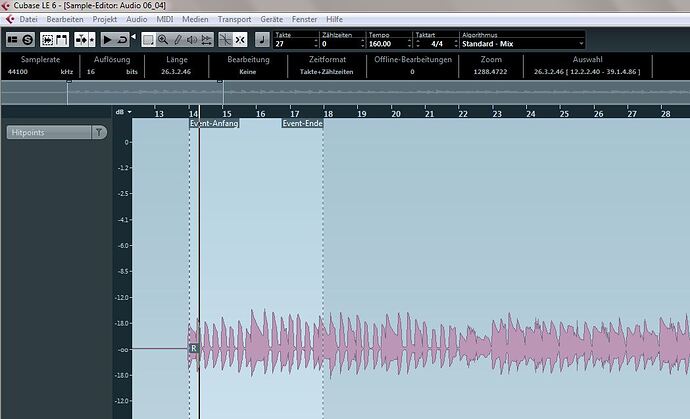
Task: Click the Offline-Bearbeitungen value 0
Action: click(x=412, y=71)
